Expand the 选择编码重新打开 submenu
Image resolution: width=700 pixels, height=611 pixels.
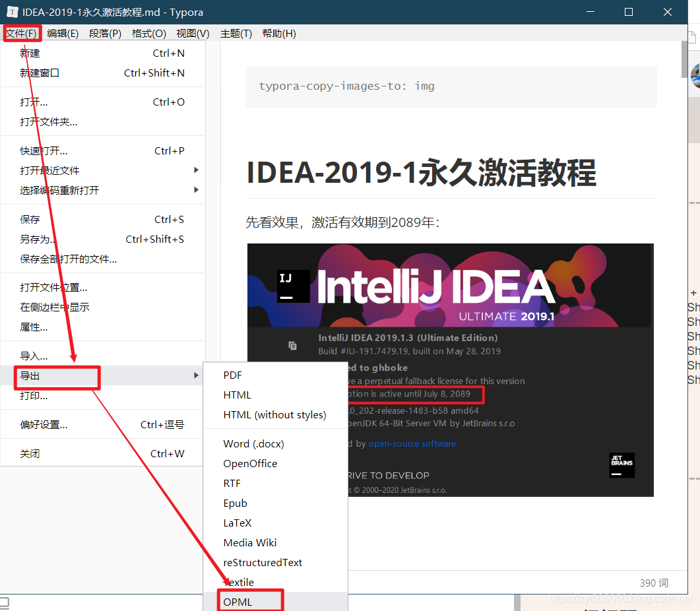[x=102, y=190]
